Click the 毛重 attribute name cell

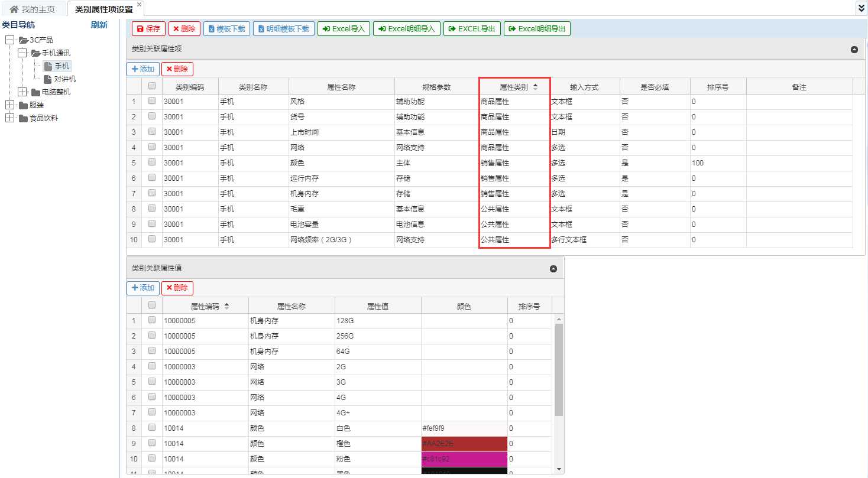341,209
